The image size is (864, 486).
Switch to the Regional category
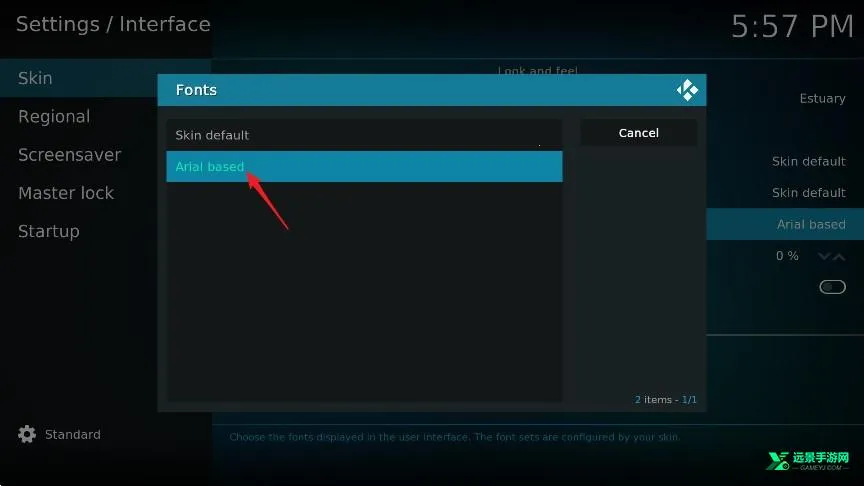(54, 117)
